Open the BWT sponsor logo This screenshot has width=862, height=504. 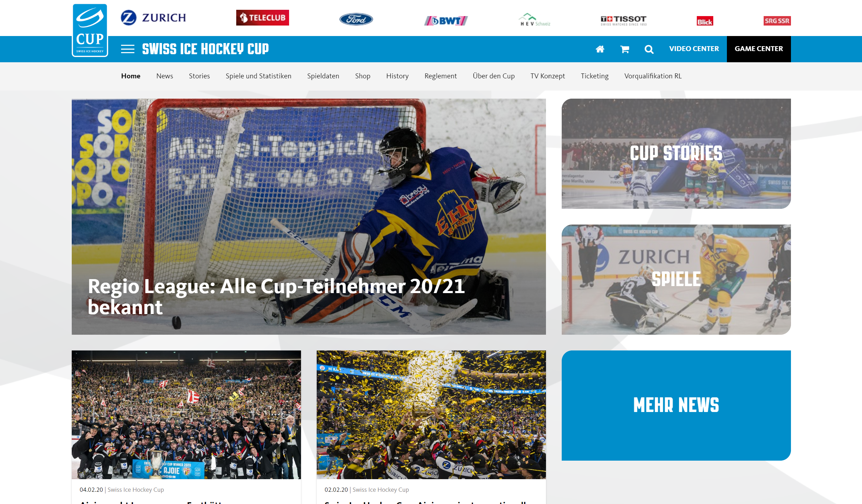tap(446, 21)
